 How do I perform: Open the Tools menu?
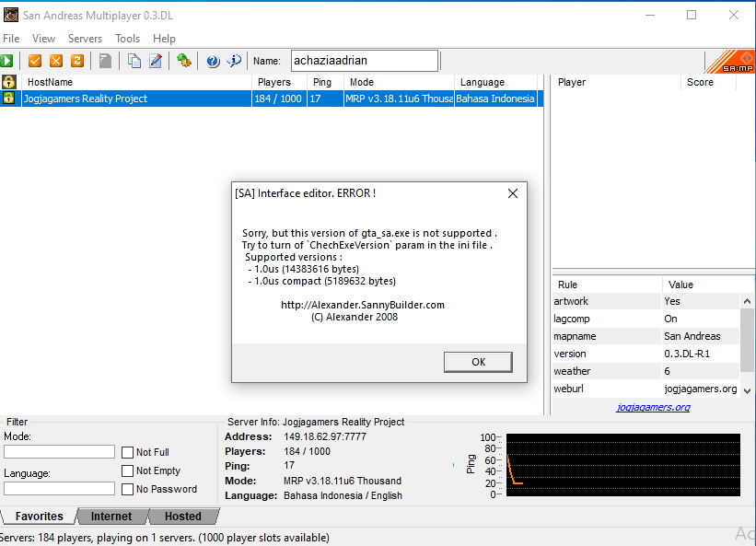tap(127, 39)
